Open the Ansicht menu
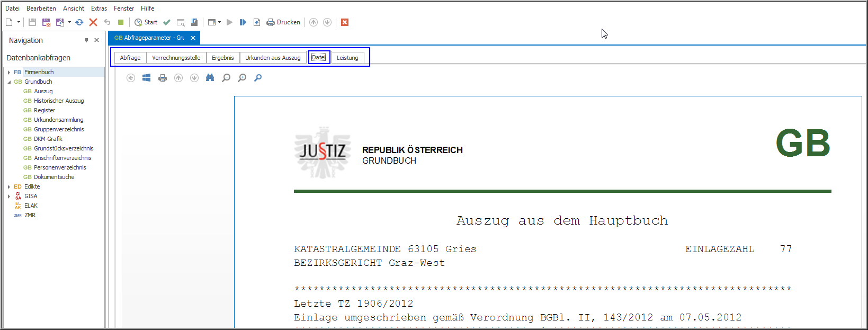Viewport: 868px width, 330px height. point(74,8)
